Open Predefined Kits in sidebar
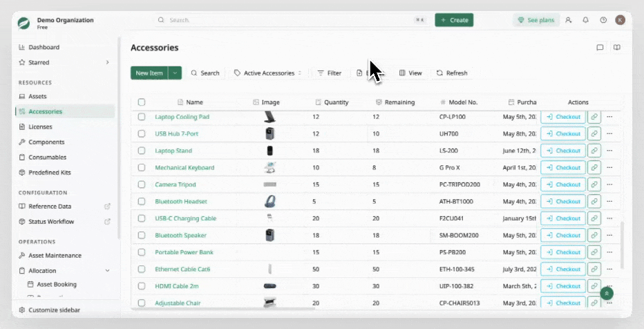Viewport: 644px width, 329px height. pos(65,172)
